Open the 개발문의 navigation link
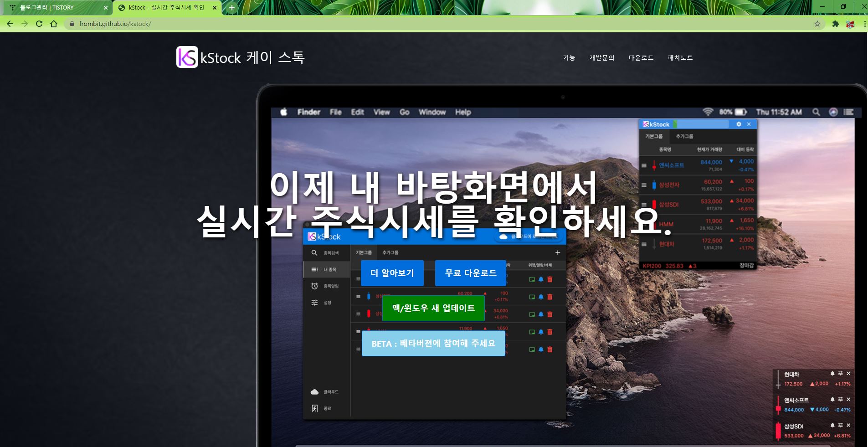868x447 pixels. click(602, 58)
